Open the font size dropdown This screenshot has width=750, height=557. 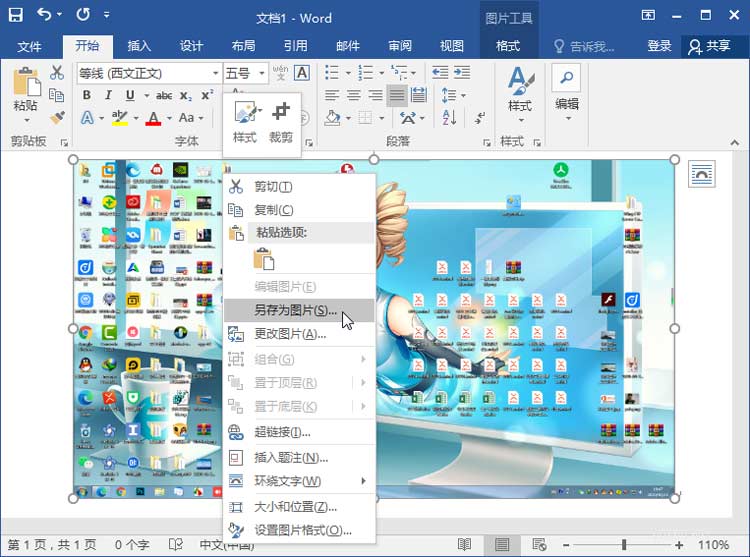pyautogui.click(x=262, y=73)
